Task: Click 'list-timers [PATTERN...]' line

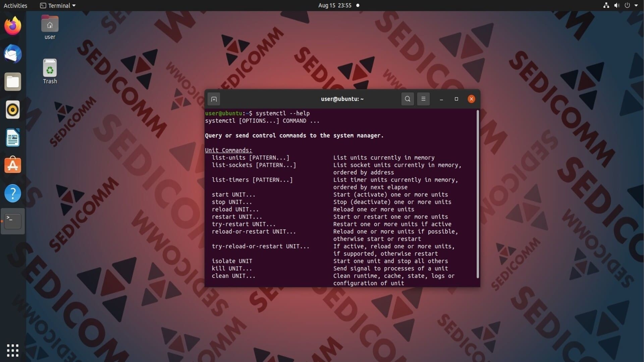Action: click(x=252, y=180)
